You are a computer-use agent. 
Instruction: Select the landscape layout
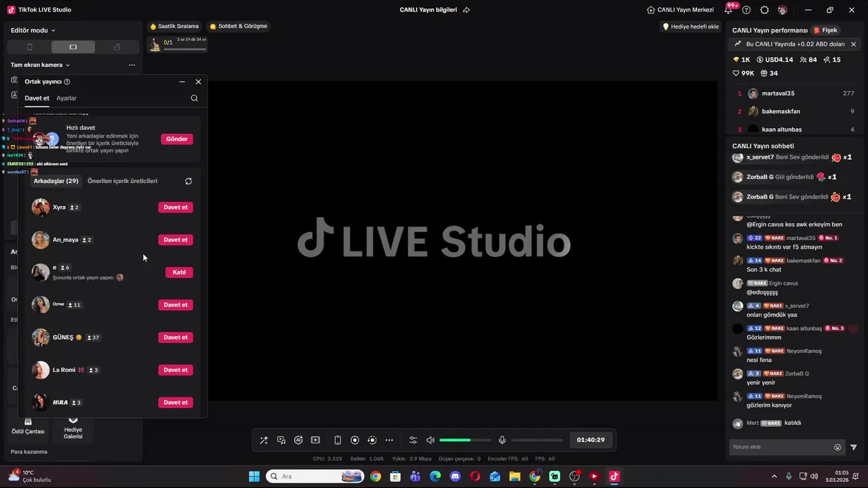73,47
